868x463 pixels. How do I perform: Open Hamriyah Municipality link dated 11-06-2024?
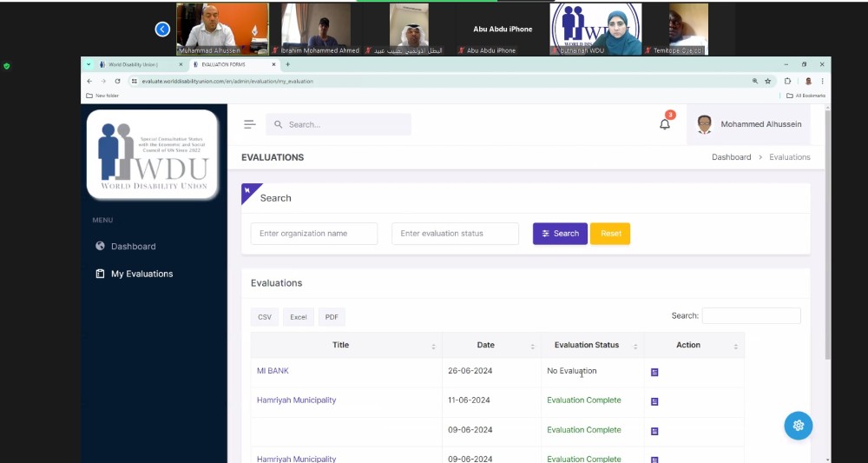coord(296,400)
